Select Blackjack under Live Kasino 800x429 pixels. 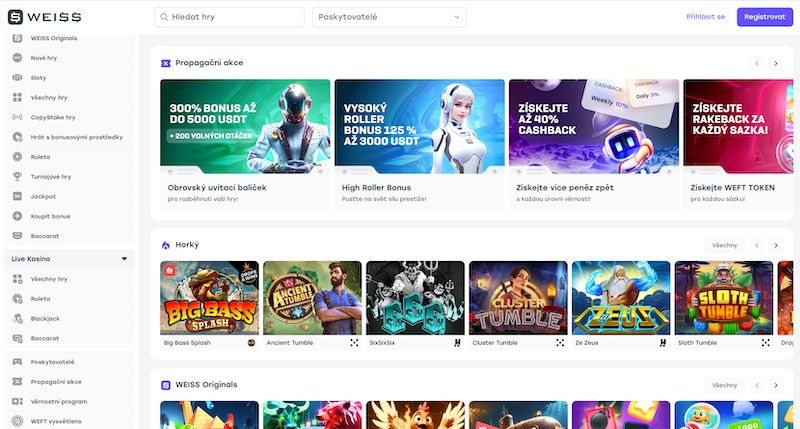point(46,318)
